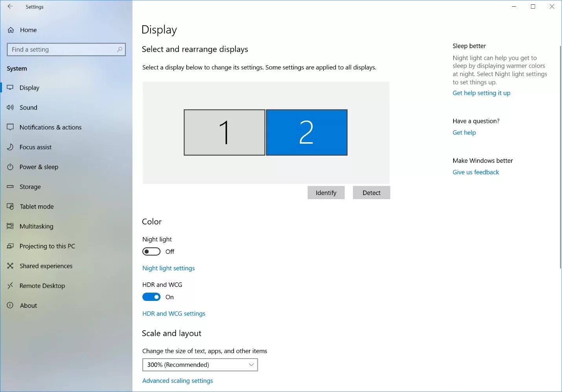Click the Storage drive icon
The width and height of the screenshot is (562, 392).
click(10, 187)
